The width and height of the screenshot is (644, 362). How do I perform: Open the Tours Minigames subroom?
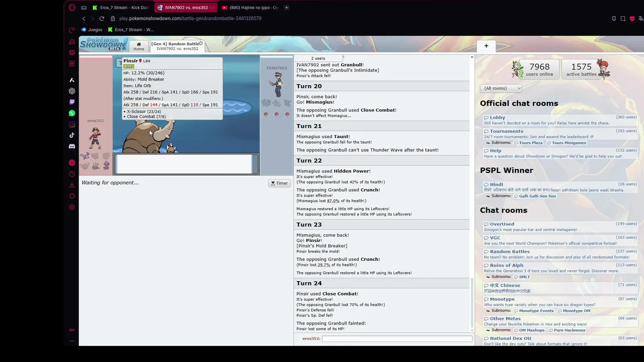coord(566,143)
